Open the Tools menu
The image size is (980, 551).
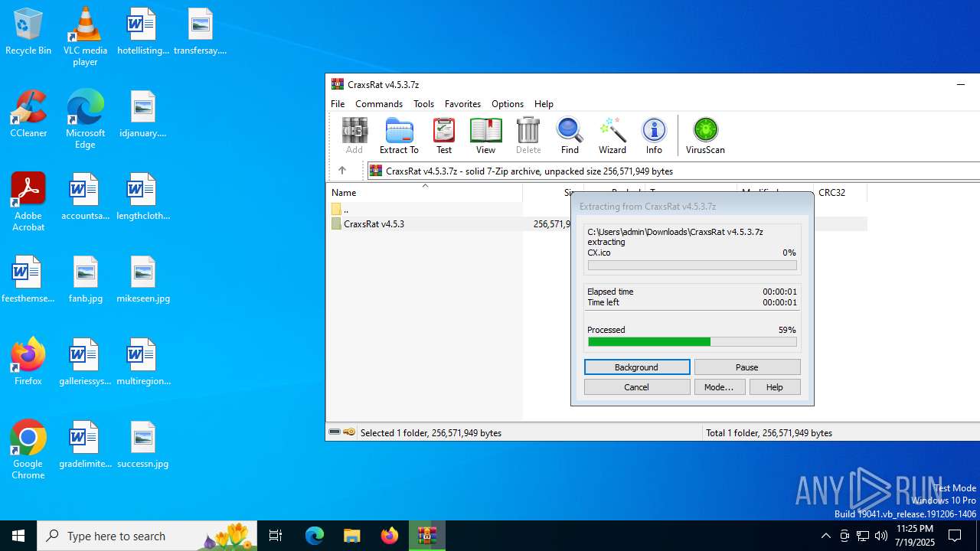(x=423, y=103)
